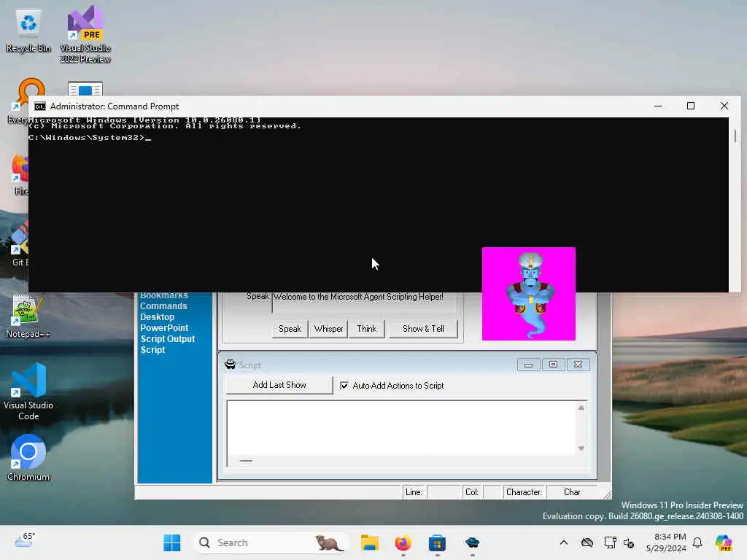Open Microsoft Store from taskbar
This screenshot has height=560, width=747.
437,542
